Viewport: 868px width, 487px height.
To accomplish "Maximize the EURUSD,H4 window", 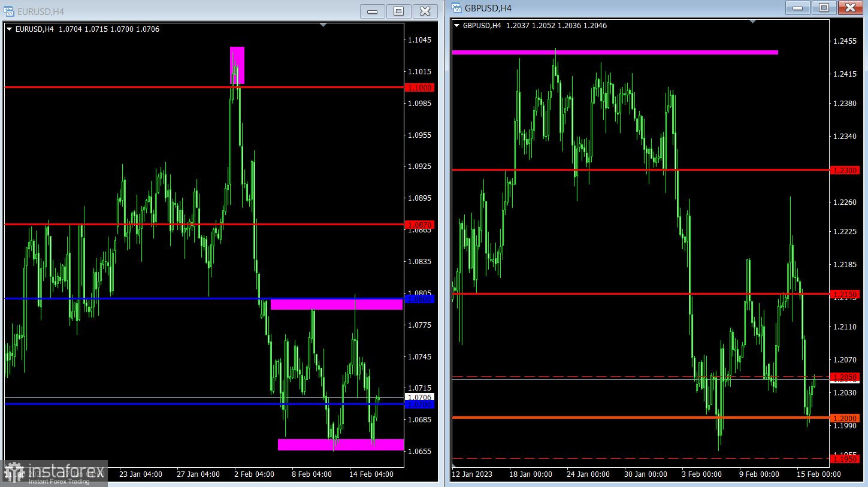I will 399,11.
